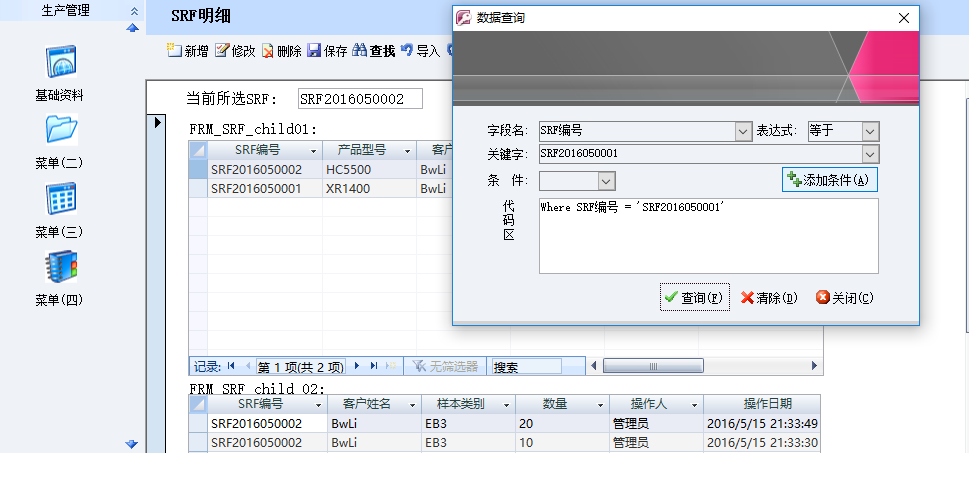Click the 数据查询 dialog title icon

(x=463, y=18)
